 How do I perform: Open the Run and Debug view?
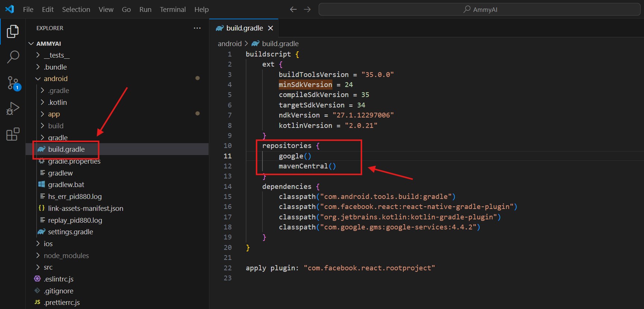click(13, 109)
